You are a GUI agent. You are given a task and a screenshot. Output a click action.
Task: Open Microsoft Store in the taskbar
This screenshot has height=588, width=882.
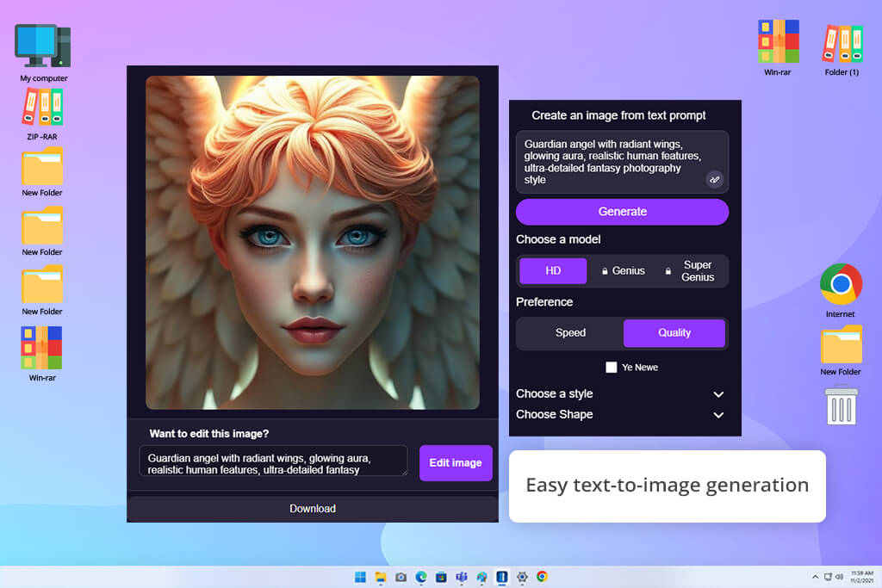tap(441, 577)
